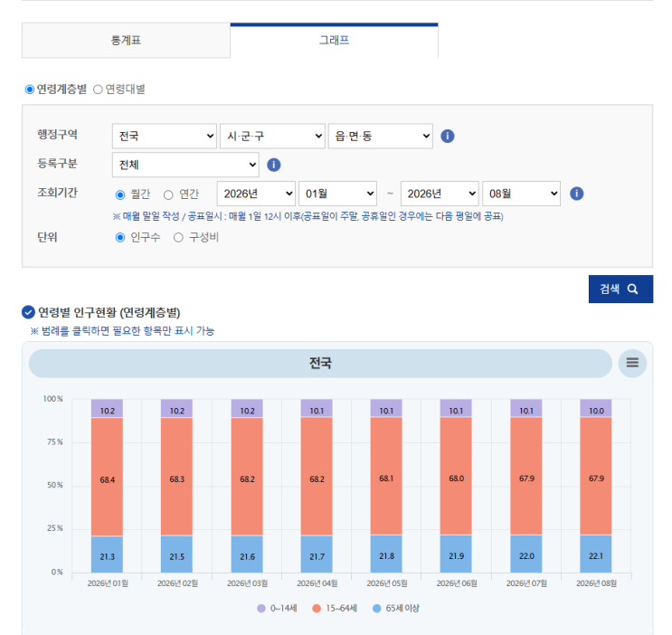Click the 10.0 segment in 2026년 08월 bar

[596, 408]
